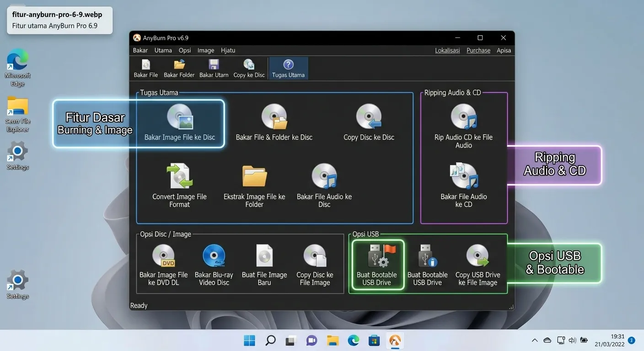Open Bakar File Audio ke CD
Screen dimensions: 644x351
coord(463,186)
